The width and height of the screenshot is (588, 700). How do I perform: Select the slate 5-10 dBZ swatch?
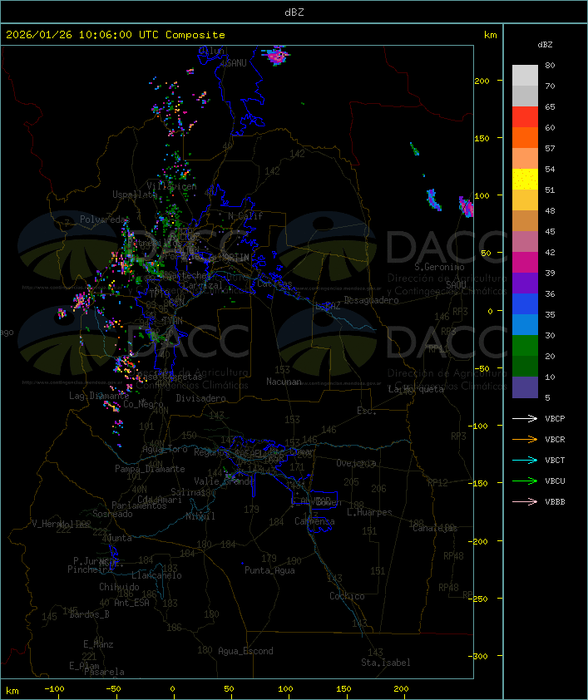coord(525,387)
